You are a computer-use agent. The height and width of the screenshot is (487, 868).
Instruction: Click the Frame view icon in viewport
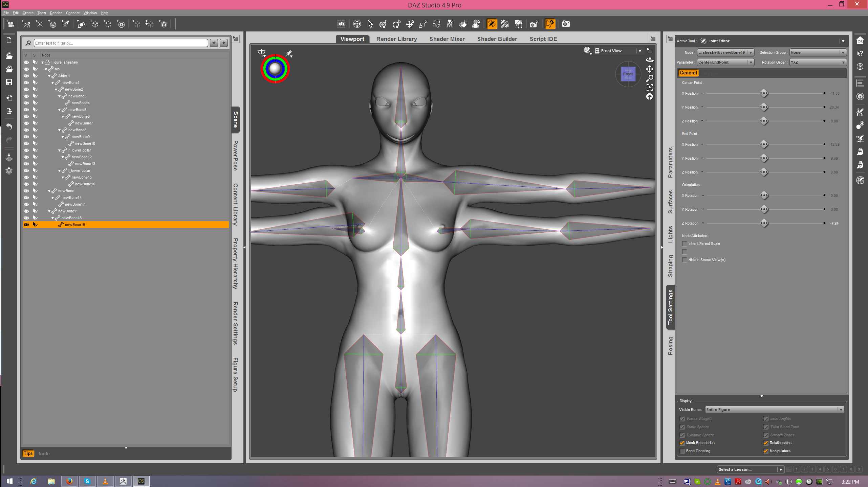click(x=649, y=87)
